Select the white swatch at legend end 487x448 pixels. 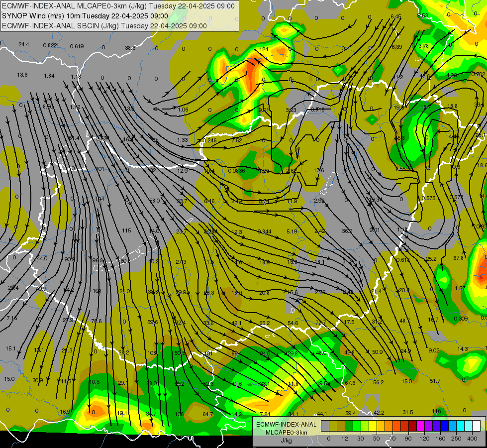tap(476, 426)
